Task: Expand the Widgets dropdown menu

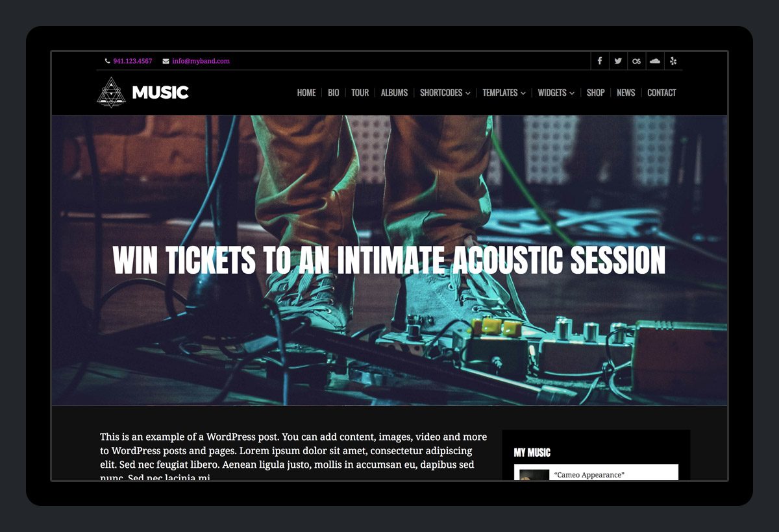Action: (x=556, y=93)
